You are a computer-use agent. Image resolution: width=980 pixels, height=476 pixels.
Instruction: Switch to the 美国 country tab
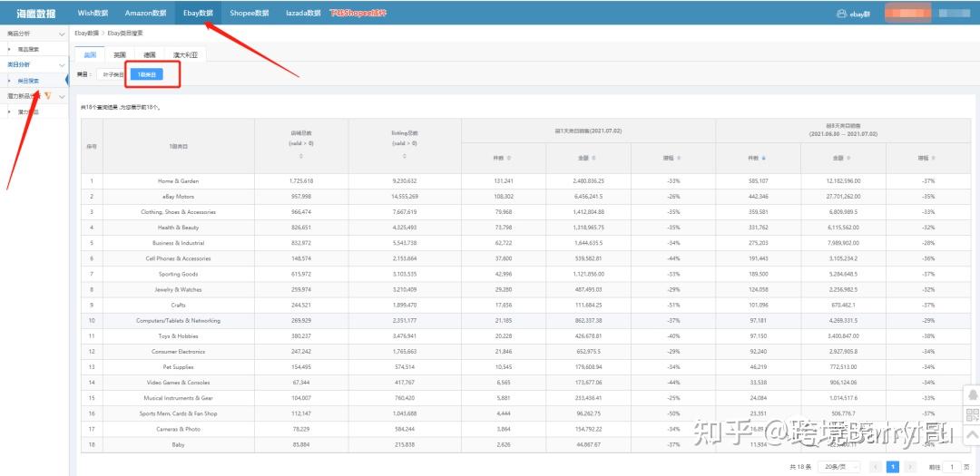click(x=90, y=55)
